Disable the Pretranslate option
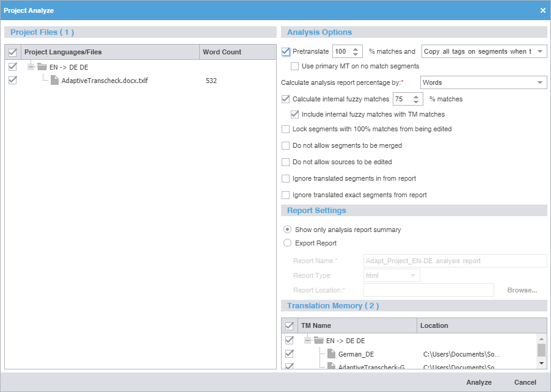The width and height of the screenshot is (551, 392). pyautogui.click(x=285, y=51)
